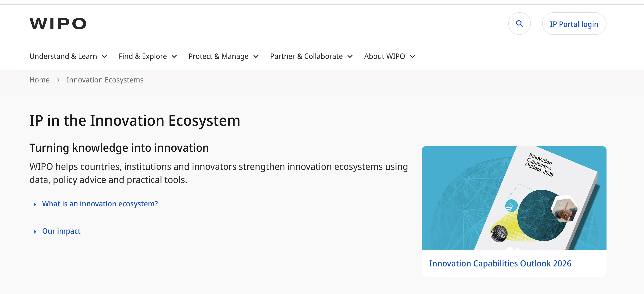Click the Innovation Ecosystems breadcrumb
This screenshot has height=294, width=644.
[105, 80]
